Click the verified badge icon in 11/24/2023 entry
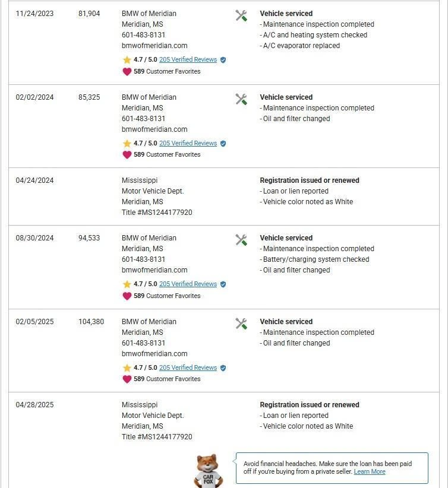448x488 pixels. click(223, 60)
